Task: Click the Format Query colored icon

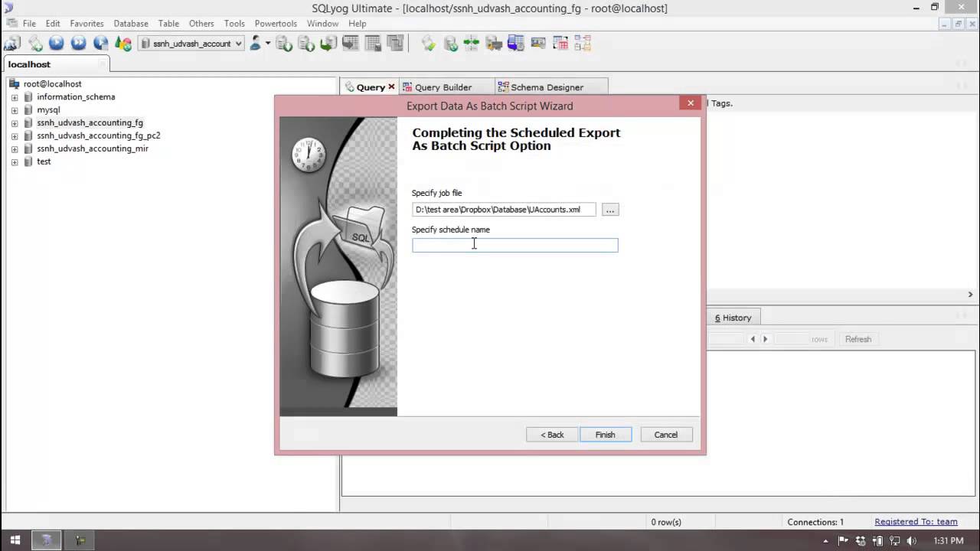Action: (123, 44)
